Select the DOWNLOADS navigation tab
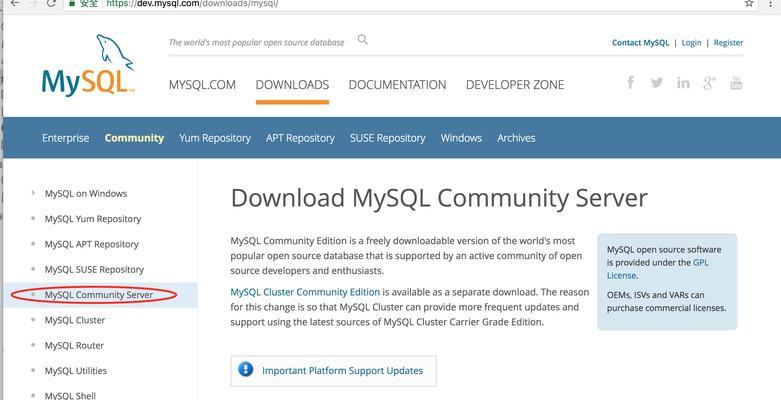 pyautogui.click(x=292, y=85)
